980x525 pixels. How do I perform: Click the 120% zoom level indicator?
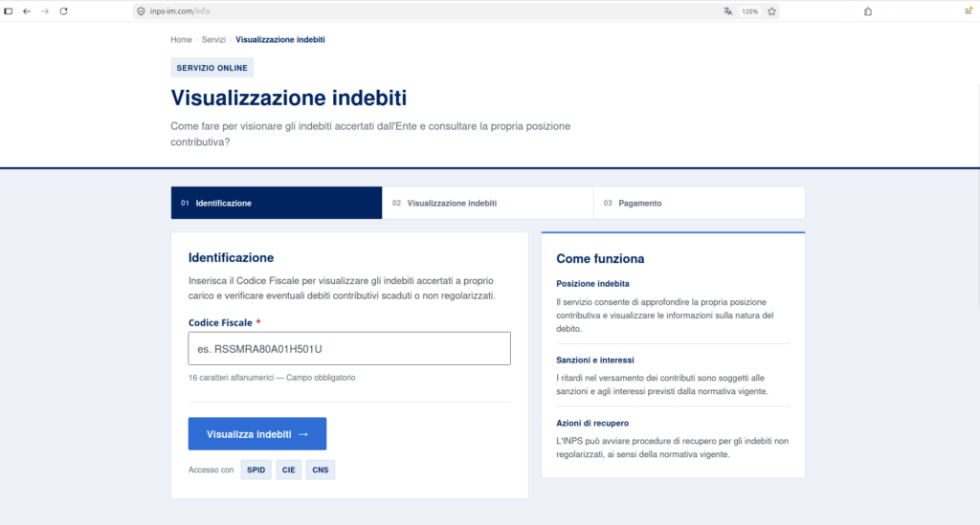tap(750, 11)
